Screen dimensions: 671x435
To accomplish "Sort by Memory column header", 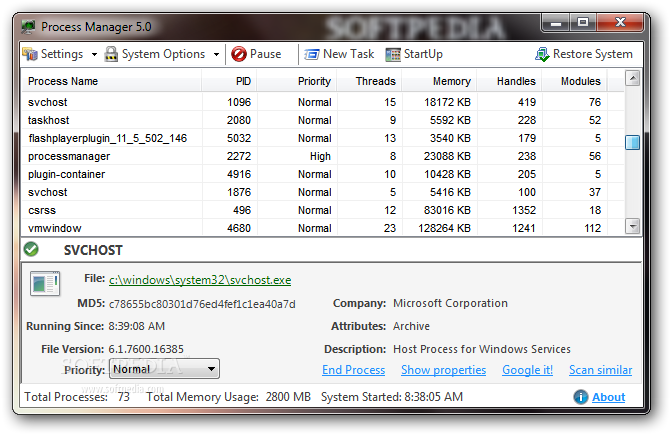I will (x=439, y=81).
